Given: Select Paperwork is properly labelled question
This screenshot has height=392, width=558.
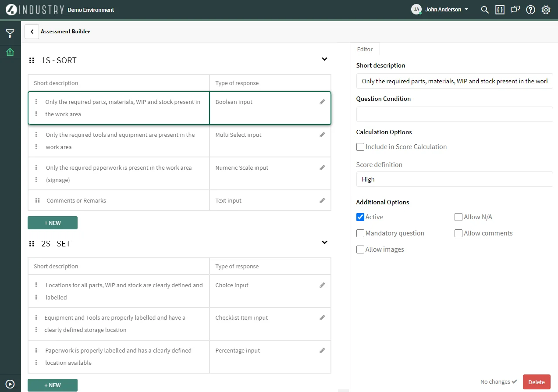Looking at the screenshot, I should point(119,356).
